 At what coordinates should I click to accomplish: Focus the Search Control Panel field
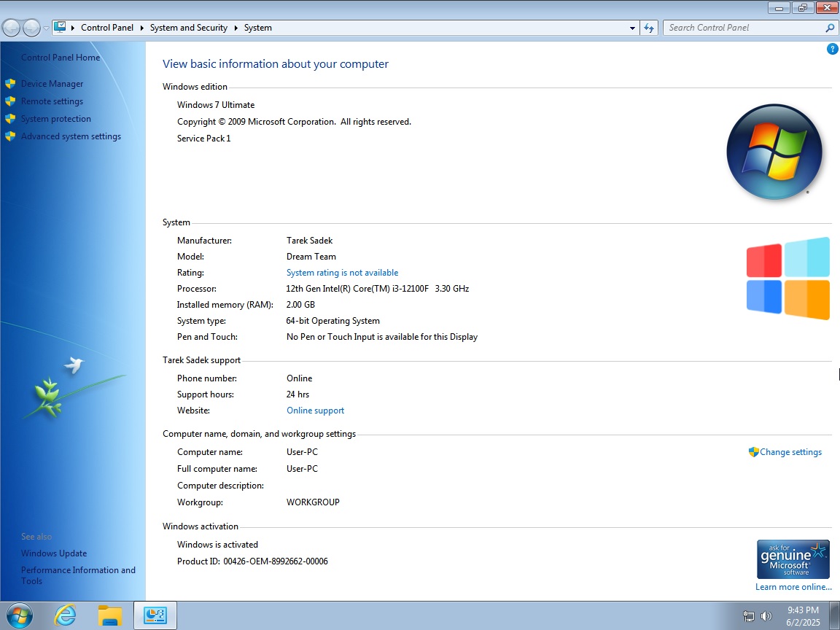744,28
